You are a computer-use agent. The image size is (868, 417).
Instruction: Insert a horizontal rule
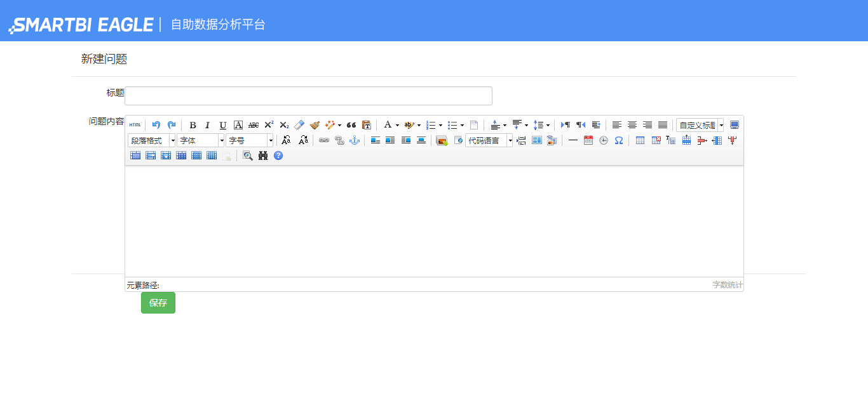tap(573, 140)
